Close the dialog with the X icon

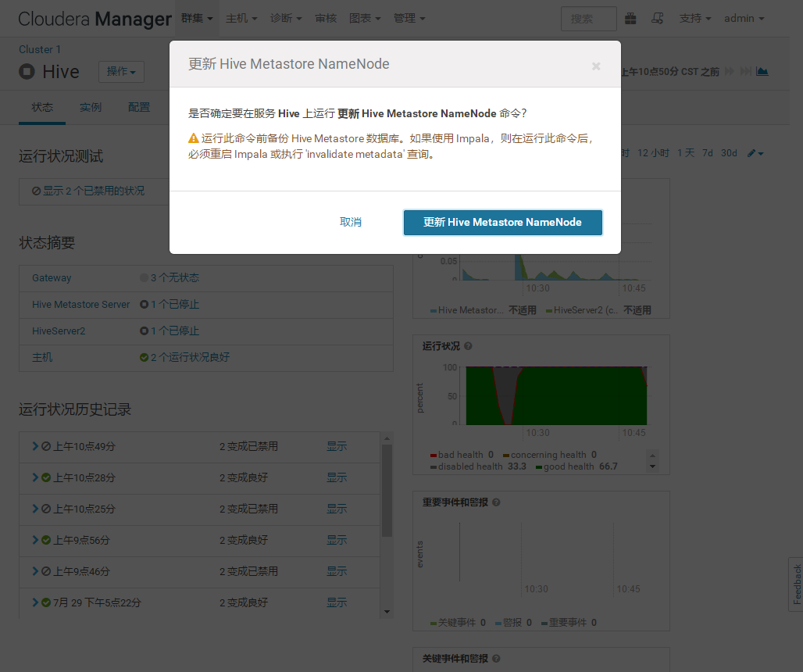click(595, 66)
